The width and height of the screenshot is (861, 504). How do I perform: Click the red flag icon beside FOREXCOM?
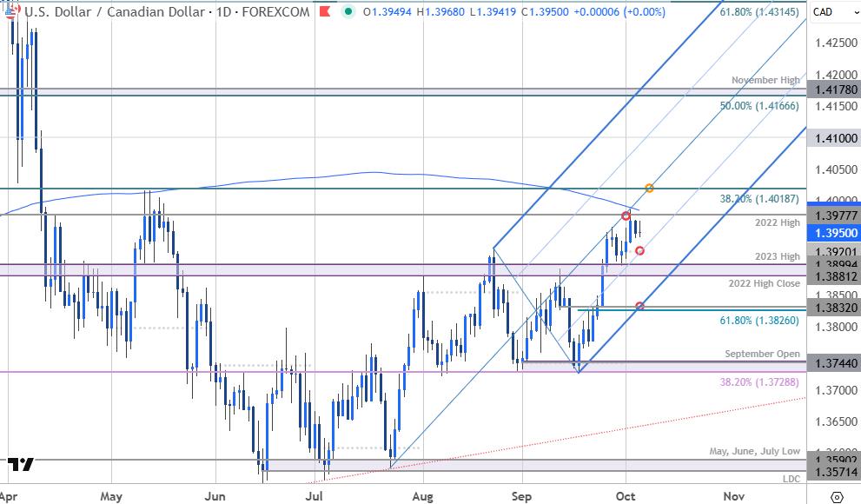(325, 11)
